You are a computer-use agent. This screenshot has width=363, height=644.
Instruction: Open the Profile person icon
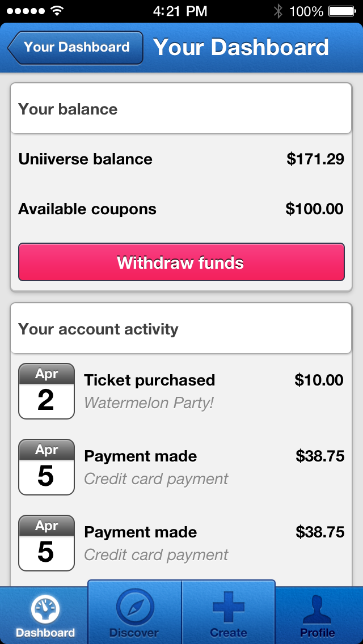318,609
